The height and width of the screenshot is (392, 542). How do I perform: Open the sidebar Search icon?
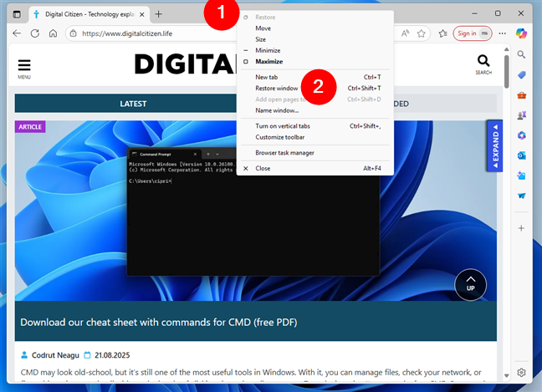pos(521,54)
